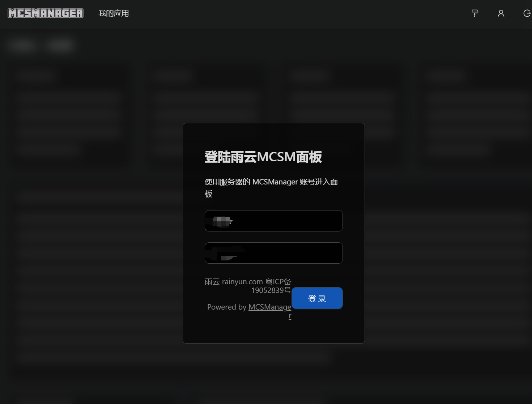The height and width of the screenshot is (404, 532).
Task: Click the MCSManager pixel logo
Action: 46,13
